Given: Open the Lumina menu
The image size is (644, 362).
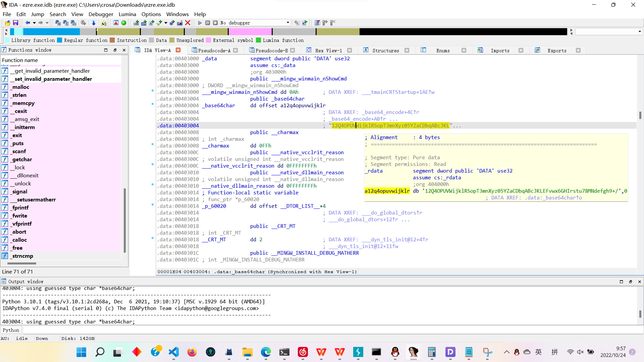Looking at the screenshot, I should pyautogui.click(x=127, y=14).
